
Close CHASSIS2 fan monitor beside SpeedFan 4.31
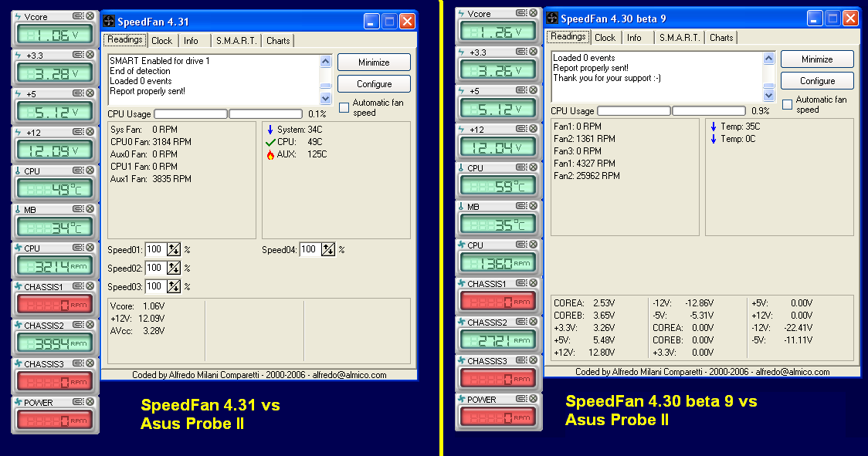tap(90, 325)
